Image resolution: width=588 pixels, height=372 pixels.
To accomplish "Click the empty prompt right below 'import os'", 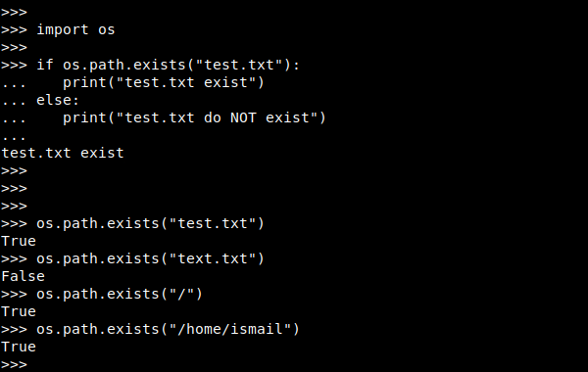I will coord(15,47).
